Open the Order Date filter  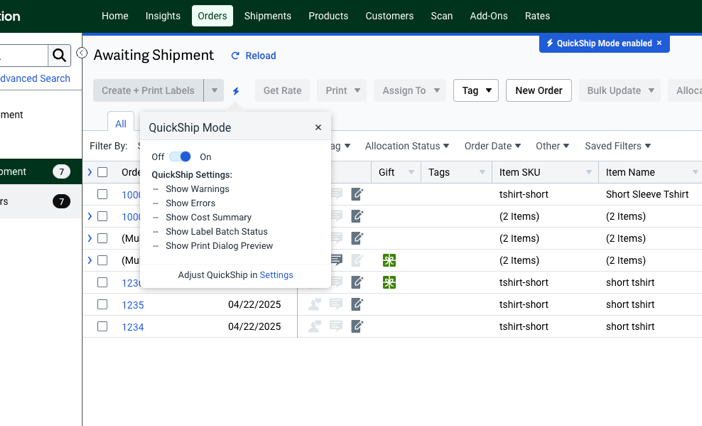492,146
